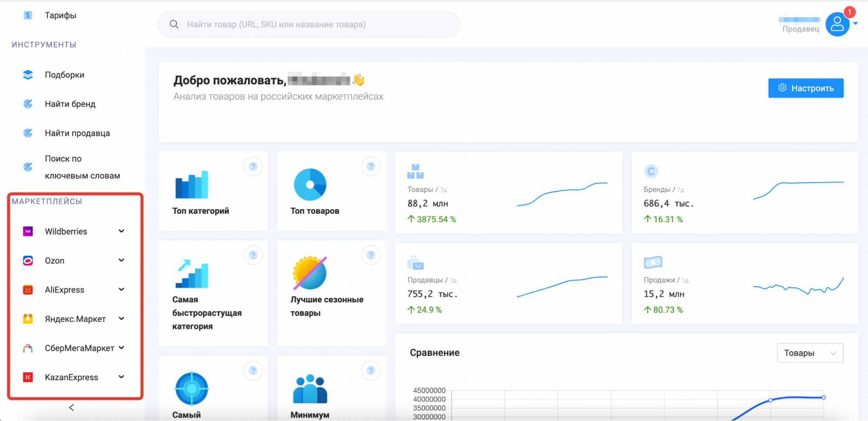Open Найти бренд menu item
Viewport: 868px width, 421px height.
tap(70, 104)
